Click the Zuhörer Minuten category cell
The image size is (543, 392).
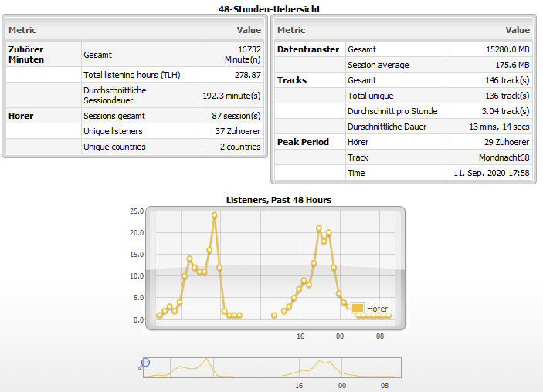(43, 54)
